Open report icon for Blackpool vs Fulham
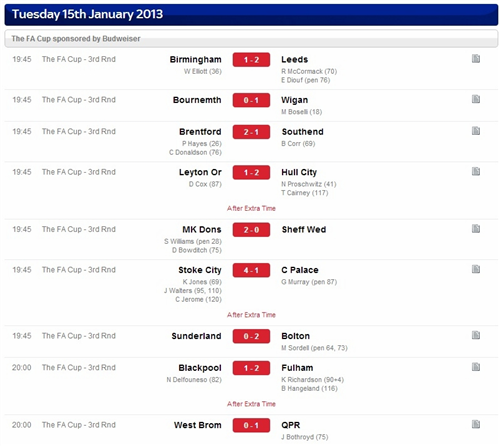 [x=476, y=367]
